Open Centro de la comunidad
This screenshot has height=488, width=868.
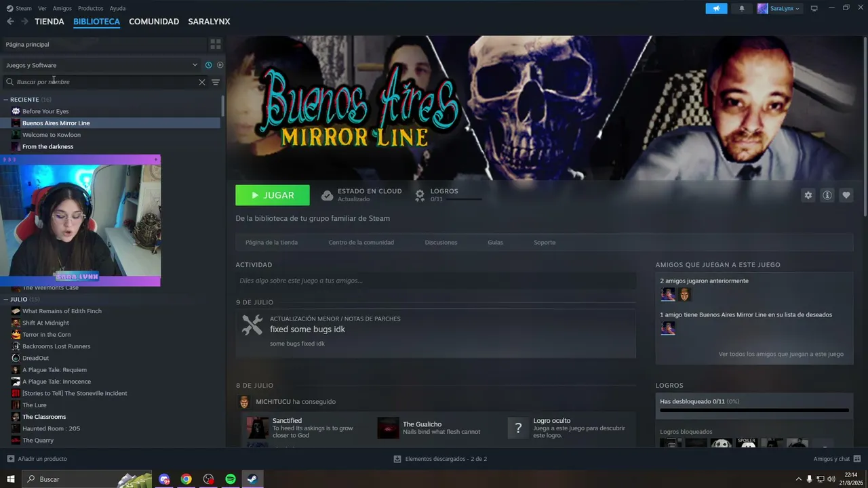(361, 243)
